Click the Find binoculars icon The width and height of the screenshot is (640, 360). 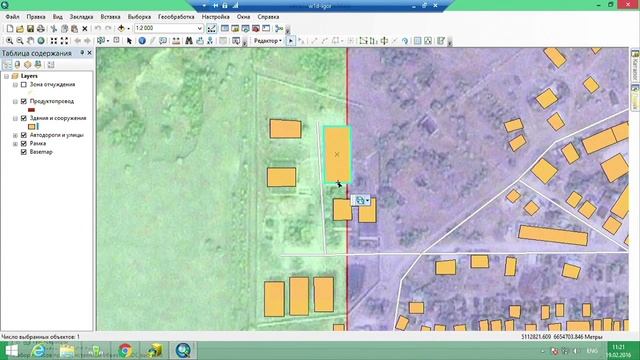(189, 41)
